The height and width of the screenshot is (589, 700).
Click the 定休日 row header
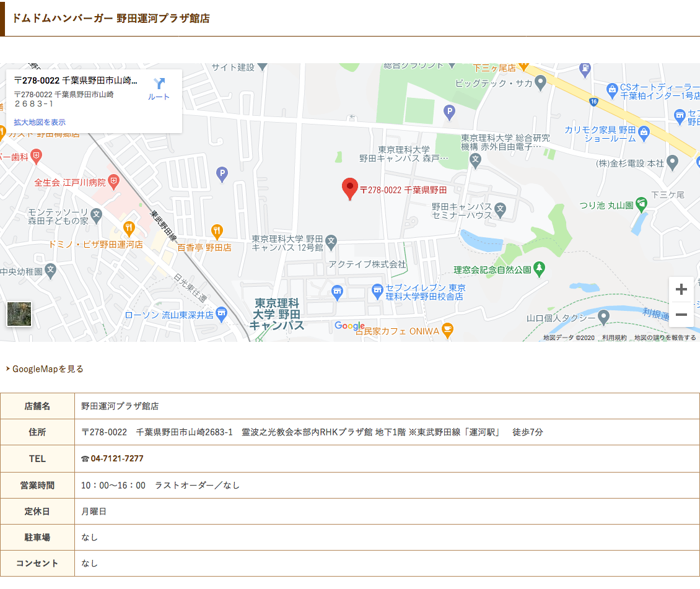tap(38, 512)
